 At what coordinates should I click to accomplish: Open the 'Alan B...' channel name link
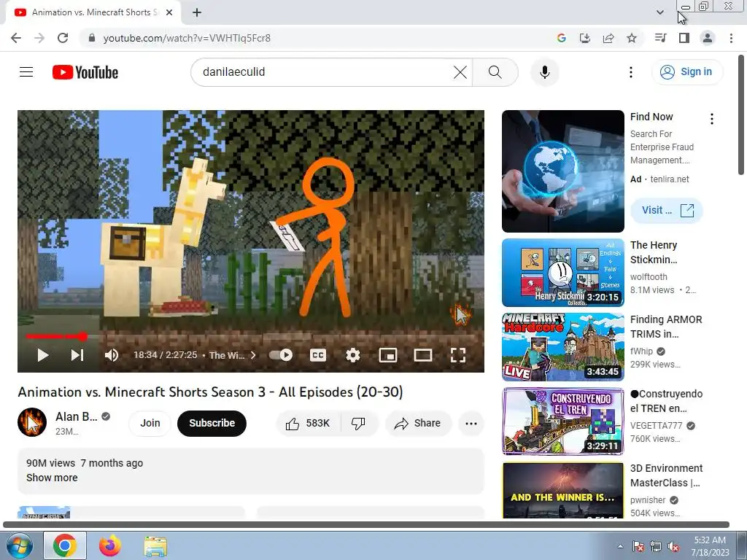pos(76,416)
